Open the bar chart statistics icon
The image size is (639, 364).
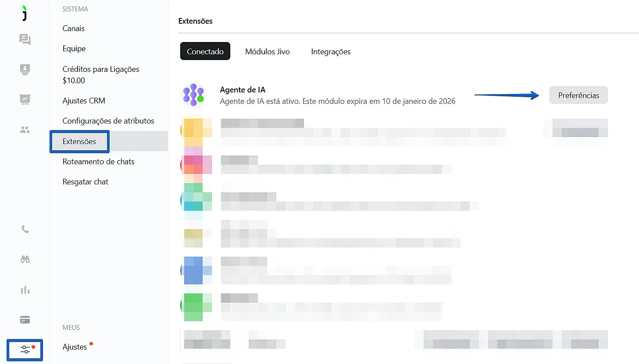(25, 290)
